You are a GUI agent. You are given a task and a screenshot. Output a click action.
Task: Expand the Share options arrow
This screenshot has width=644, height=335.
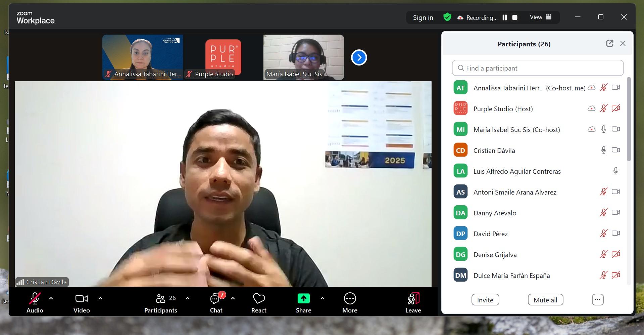tap(323, 298)
